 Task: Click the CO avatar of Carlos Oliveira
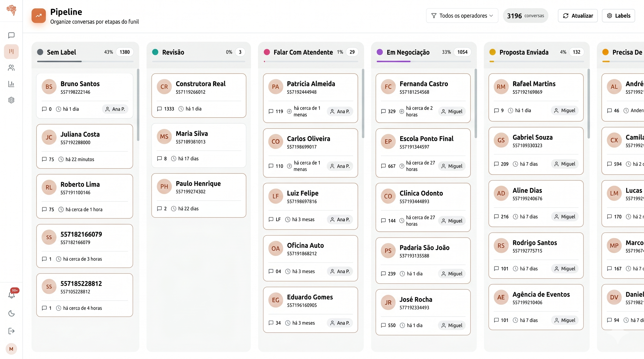(275, 142)
